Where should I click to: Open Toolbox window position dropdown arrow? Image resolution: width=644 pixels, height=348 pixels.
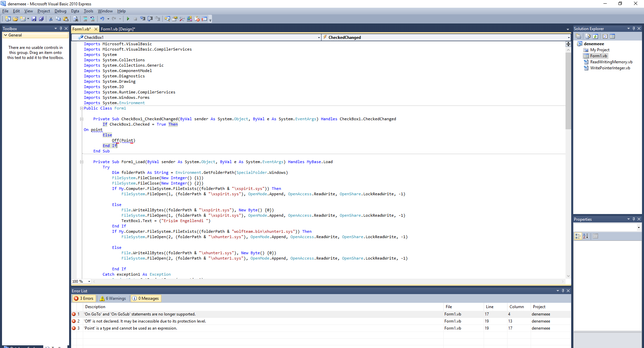[x=56, y=28]
